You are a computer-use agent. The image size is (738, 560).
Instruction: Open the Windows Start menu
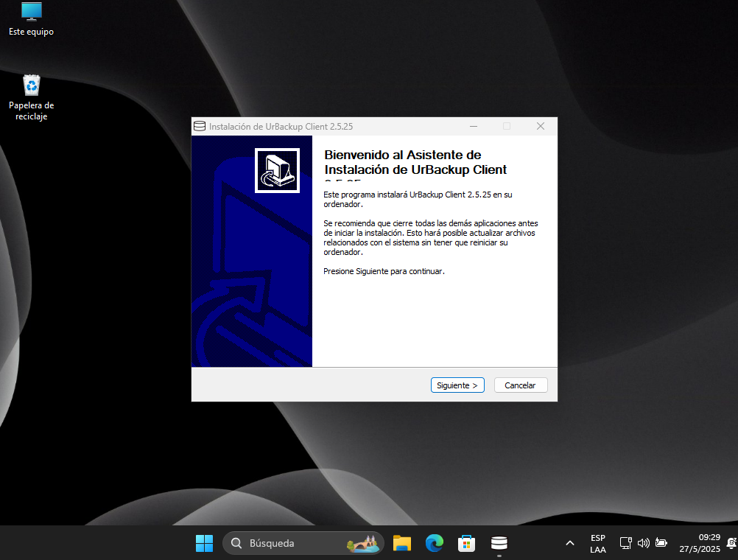[204, 543]
